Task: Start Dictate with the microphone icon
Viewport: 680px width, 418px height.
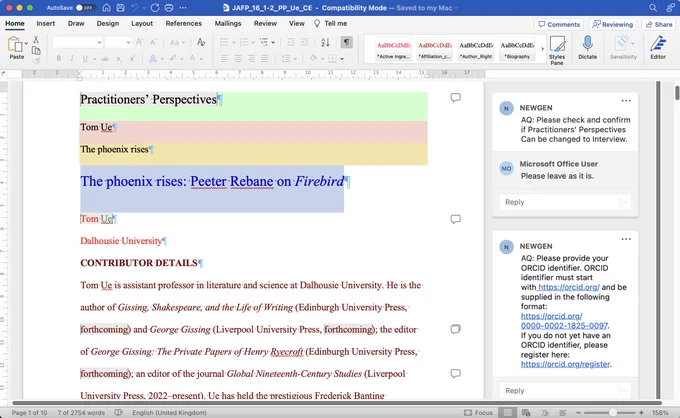Action: [x=587, y=48]
